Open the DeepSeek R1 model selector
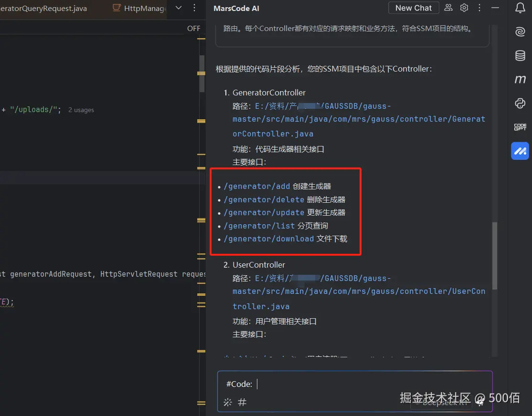 pos(441,402)
